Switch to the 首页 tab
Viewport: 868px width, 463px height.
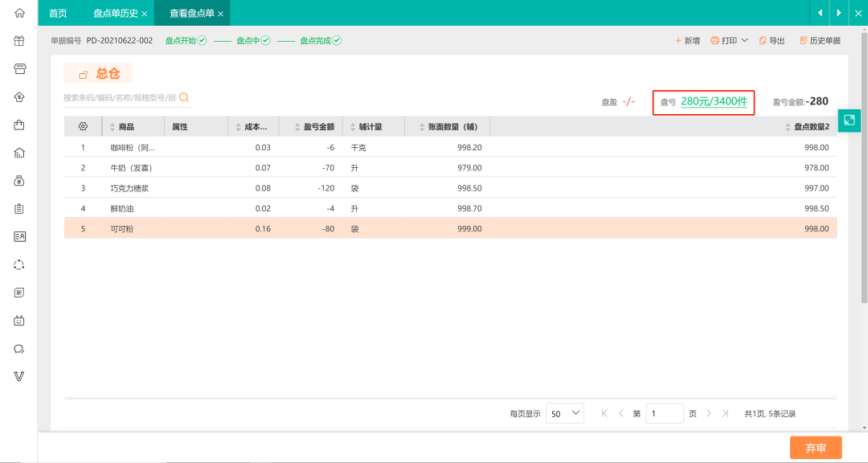(58, 13)
